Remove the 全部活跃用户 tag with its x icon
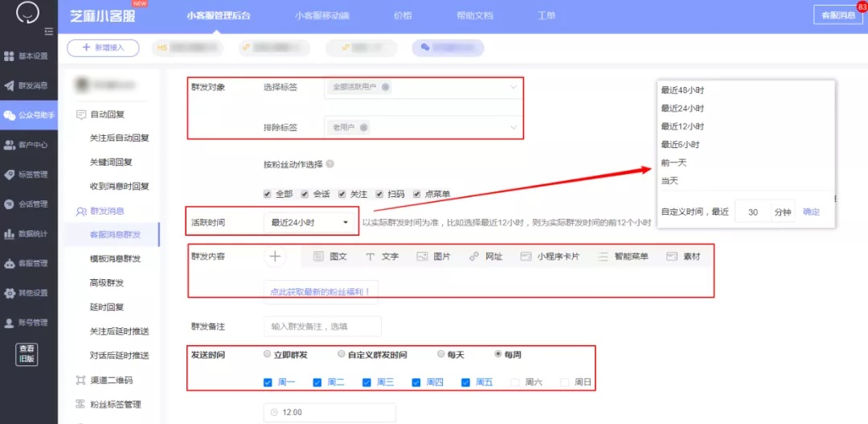This screenshot has width=868, height=424. coord(385,87)
